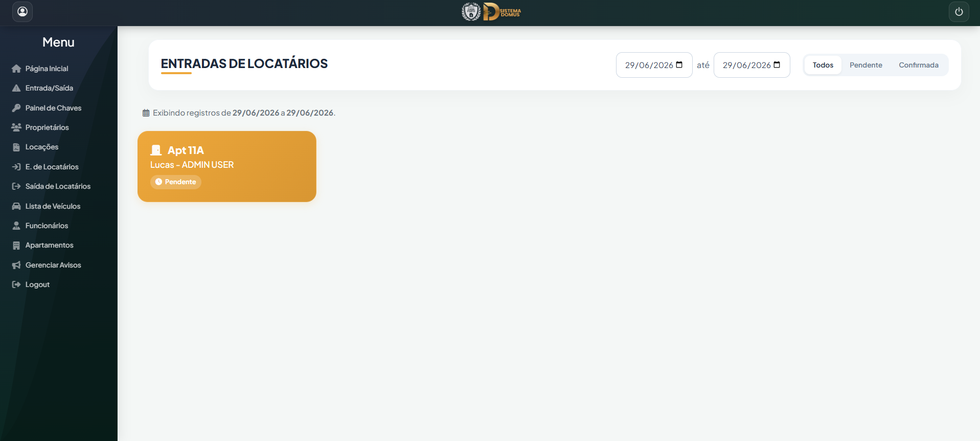Go to Gerenciar Avisos
The width and height of the screenshot is (980, 441).
[53, 265]
